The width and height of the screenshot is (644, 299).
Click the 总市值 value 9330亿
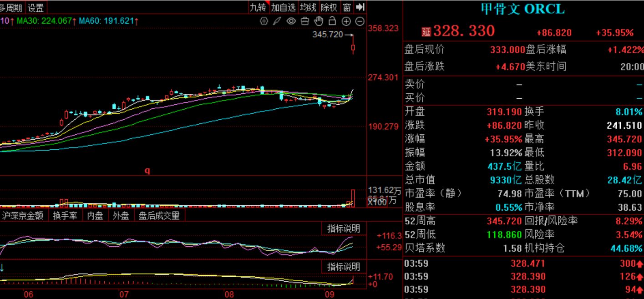click(506, 180)
